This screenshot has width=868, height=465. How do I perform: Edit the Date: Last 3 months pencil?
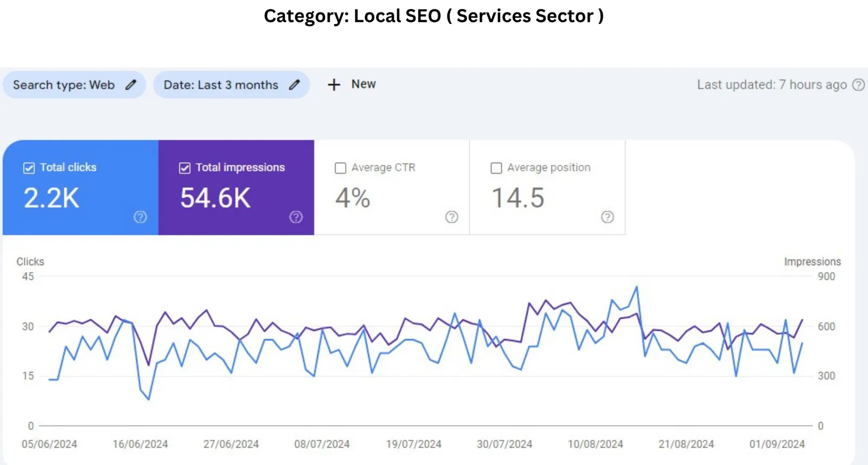click(x=295, y=85)
